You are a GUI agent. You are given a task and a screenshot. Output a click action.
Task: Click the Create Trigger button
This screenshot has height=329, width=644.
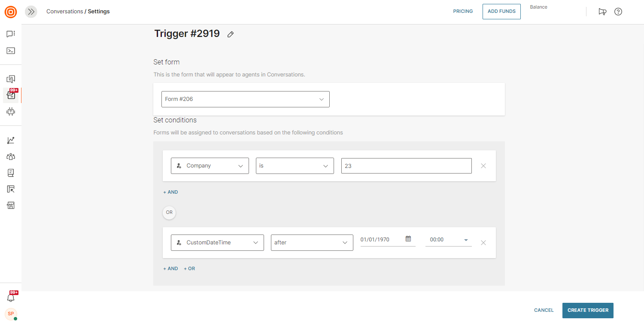point(588,310)
